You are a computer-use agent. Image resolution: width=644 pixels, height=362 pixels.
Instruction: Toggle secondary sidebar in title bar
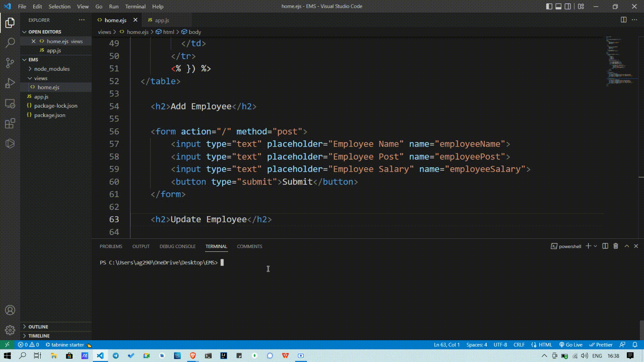click(568, 6)
